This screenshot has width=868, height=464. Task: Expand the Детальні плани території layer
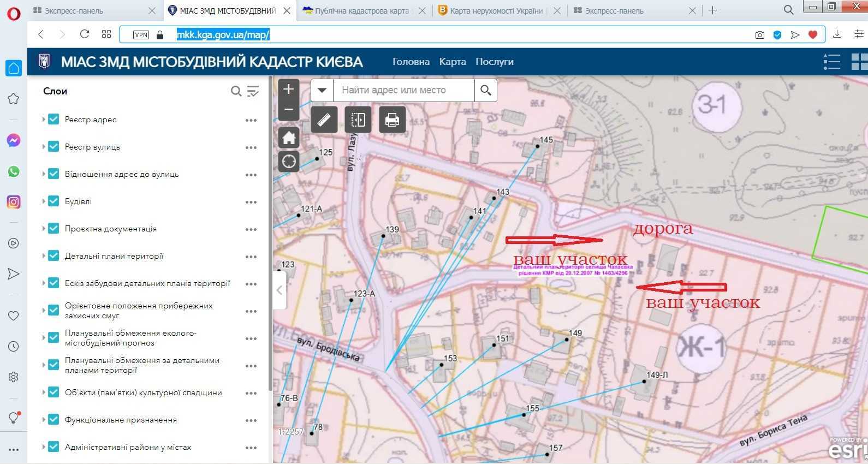(44, 256)
